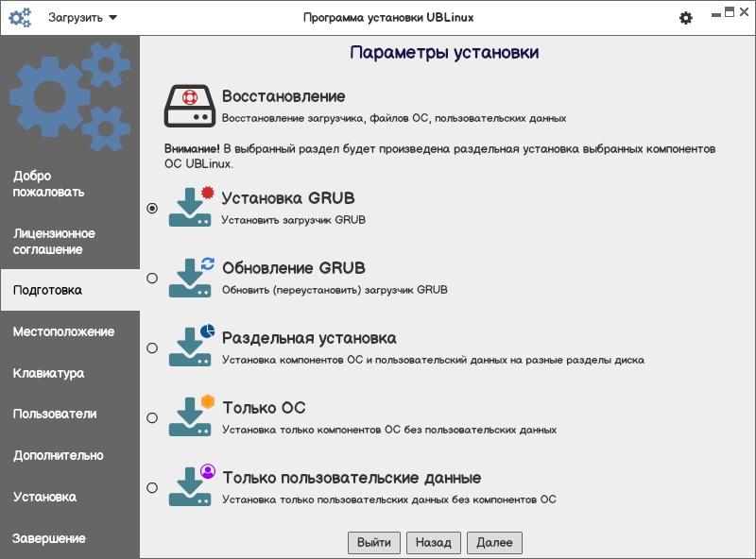Click 'Обновить (переустановить) загрузчик GRUB' description
Screen dimensions: 756x559
tap(335, 290)
